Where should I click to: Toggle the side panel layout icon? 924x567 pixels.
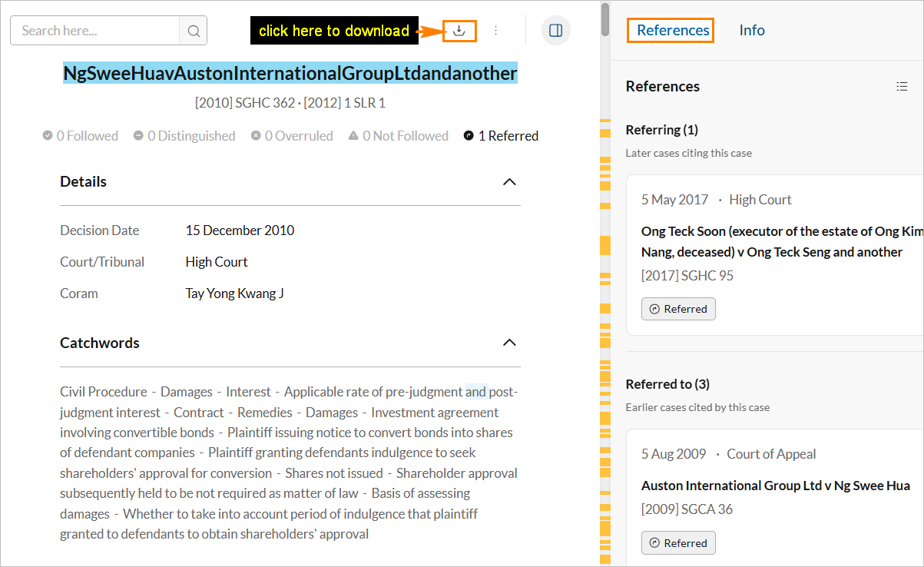coord(556,31)
